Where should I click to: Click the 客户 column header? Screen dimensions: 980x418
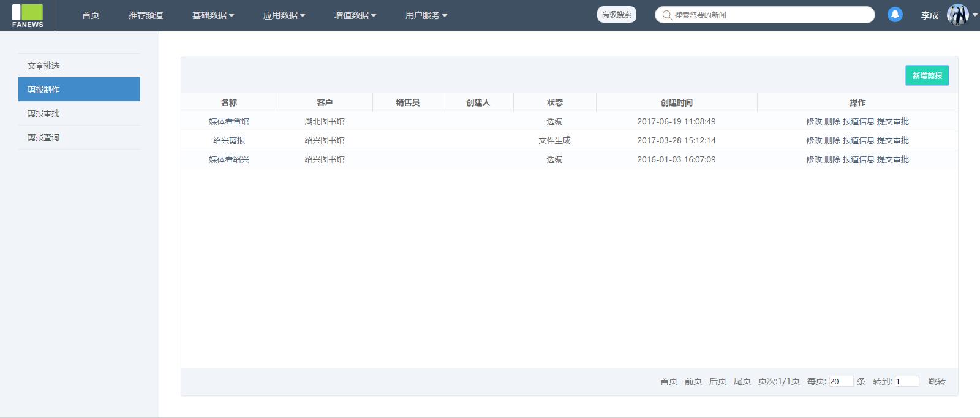pos(325,102)
